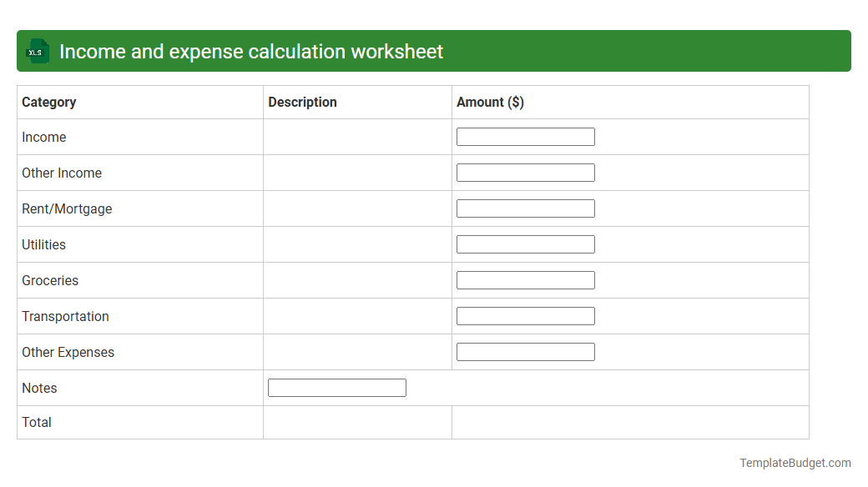Click the Groceries category label
Image resolution: width=868 pixels, height=487 pixels.
coord(50,280)
